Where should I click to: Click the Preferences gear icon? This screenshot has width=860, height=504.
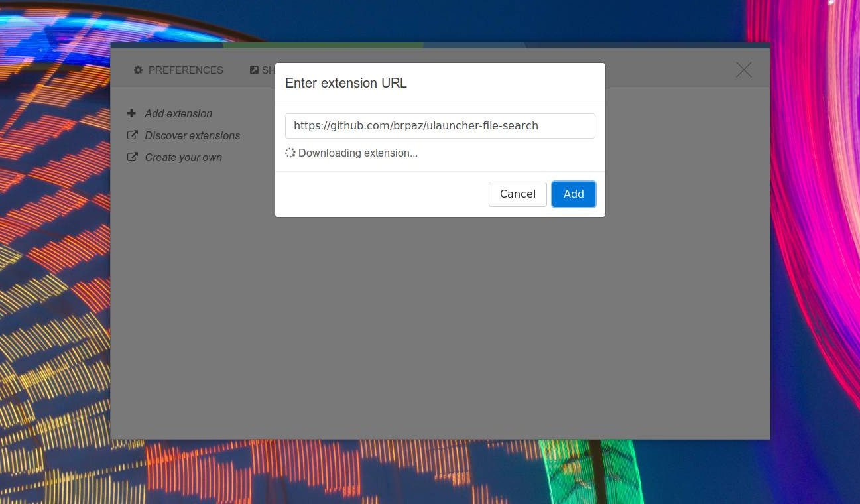point(138,70)
